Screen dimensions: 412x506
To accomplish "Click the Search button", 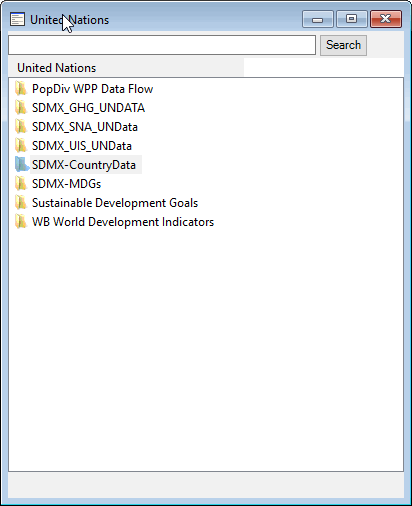I will (343, 45).
